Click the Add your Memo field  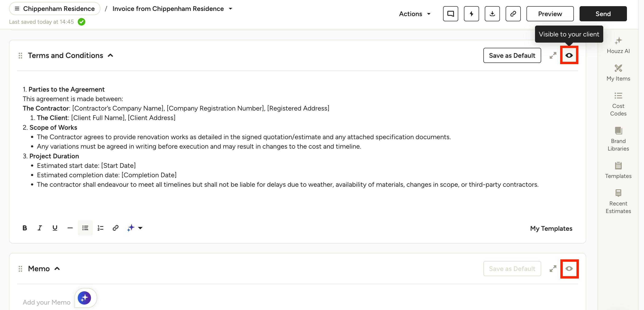[46, 302]
